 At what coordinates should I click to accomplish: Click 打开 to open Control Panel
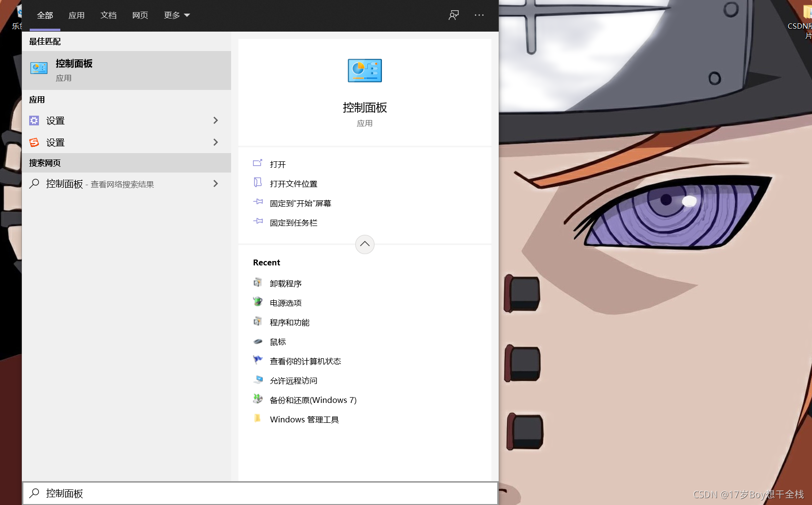[278, 164]
